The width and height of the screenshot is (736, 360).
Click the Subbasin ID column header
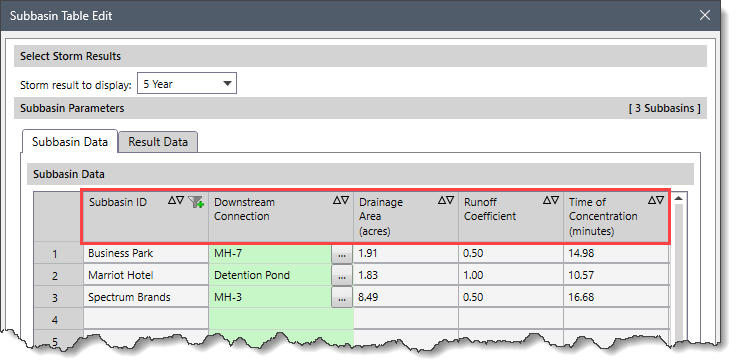pyautogui.click(x=146, y=217)
